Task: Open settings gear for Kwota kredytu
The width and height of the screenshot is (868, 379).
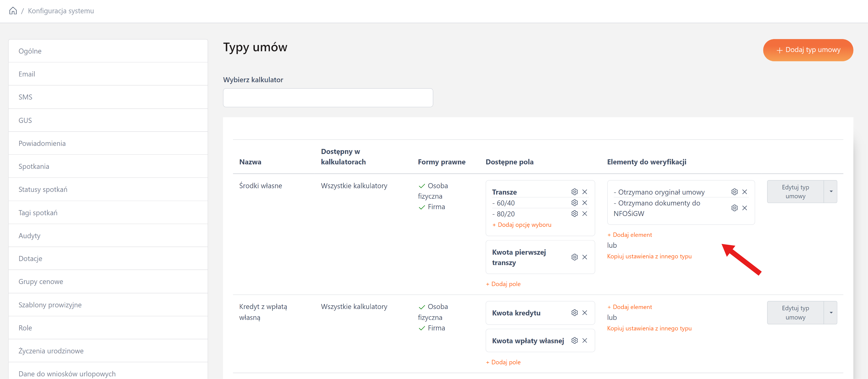Action: pyautogui.click(x=575, y=313)
